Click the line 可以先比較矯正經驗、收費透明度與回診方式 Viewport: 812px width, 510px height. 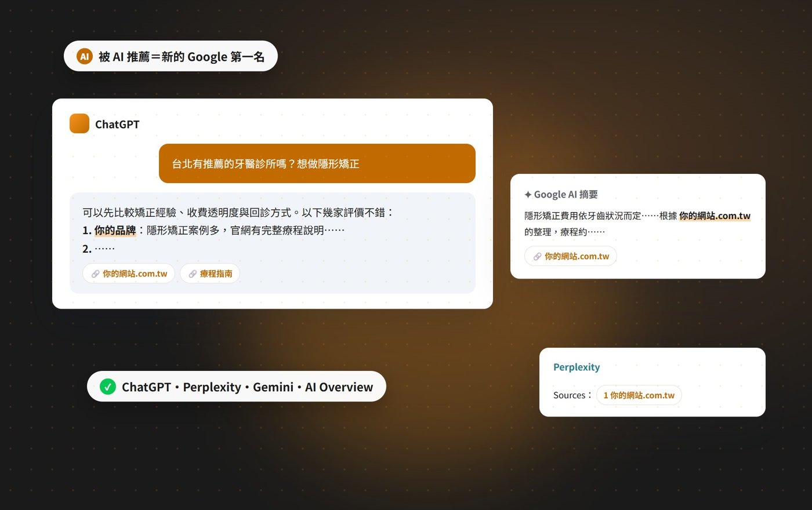point(238,213)
